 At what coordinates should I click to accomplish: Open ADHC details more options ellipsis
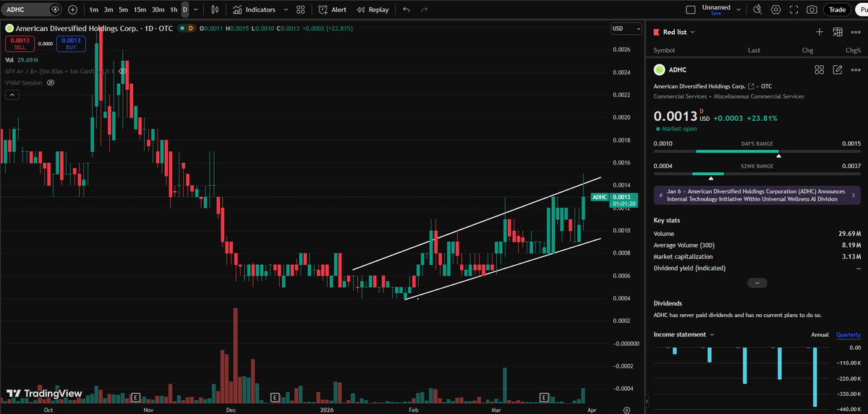(x=856, y=69)
